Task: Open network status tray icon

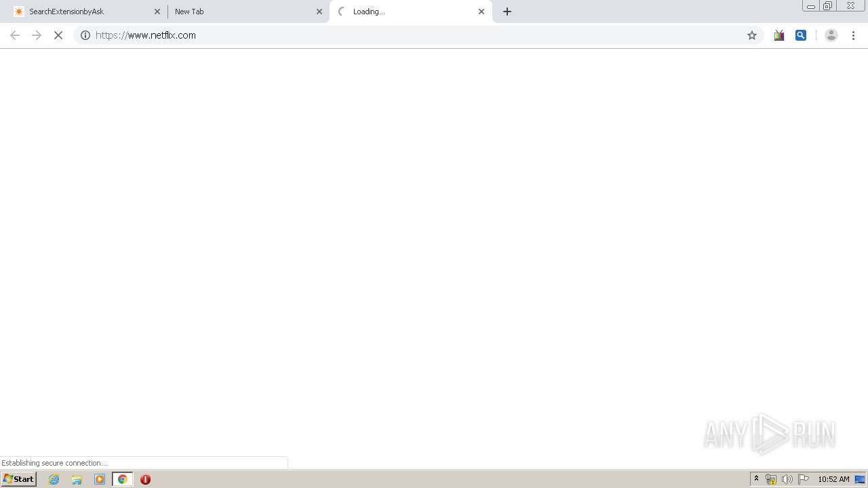Action: 771,479
